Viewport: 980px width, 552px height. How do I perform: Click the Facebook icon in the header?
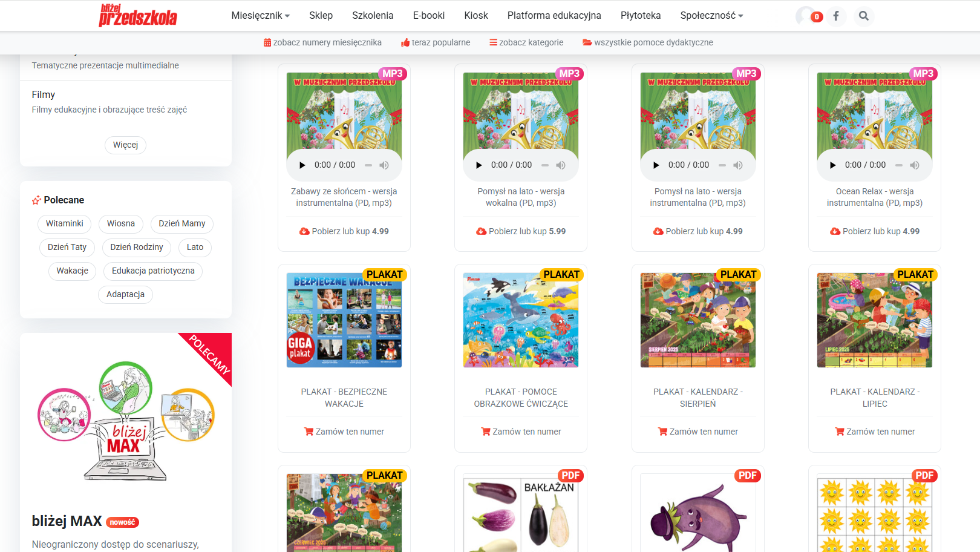836,16
